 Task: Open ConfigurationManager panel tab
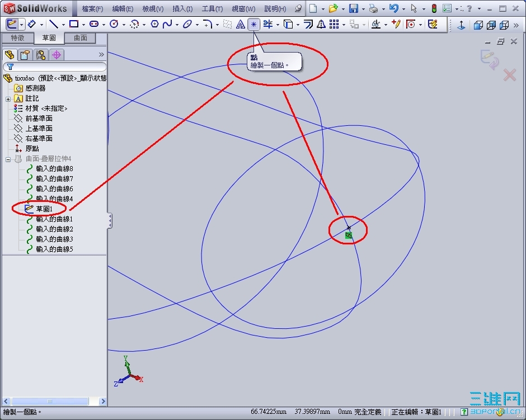[41, 55]
